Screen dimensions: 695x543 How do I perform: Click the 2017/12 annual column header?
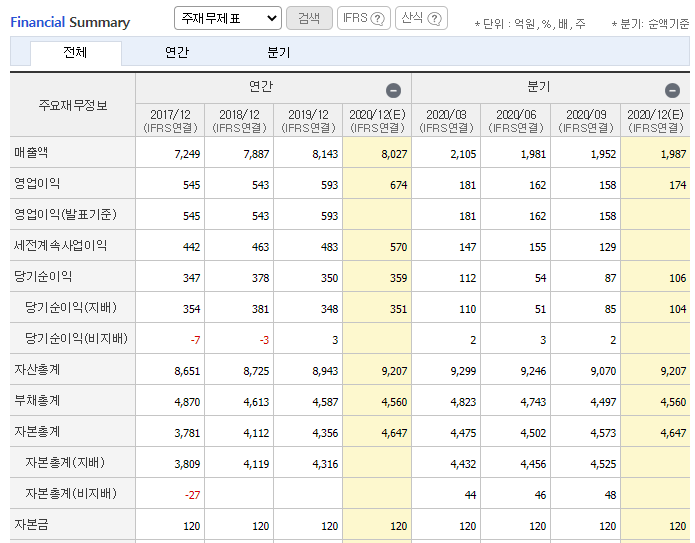[x=170, y=121]
